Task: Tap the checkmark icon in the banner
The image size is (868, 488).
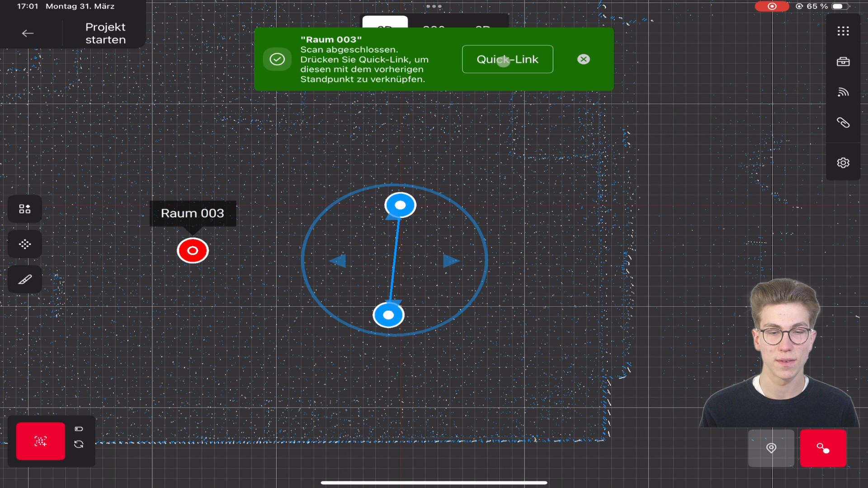Action: coord(277,59)
